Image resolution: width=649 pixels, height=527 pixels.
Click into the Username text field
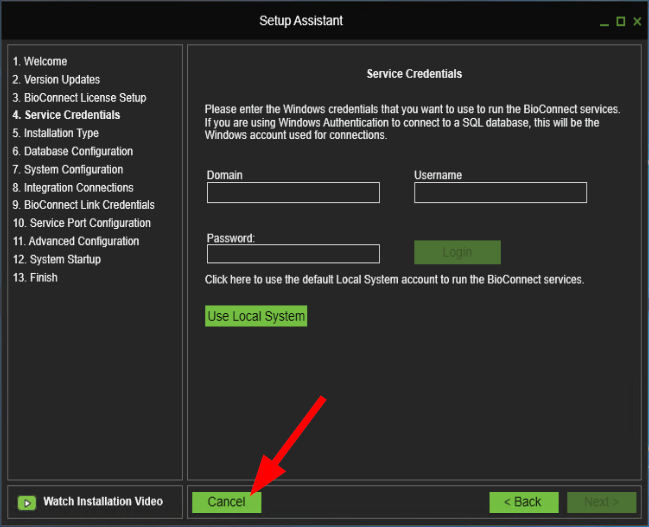(500, 193)
